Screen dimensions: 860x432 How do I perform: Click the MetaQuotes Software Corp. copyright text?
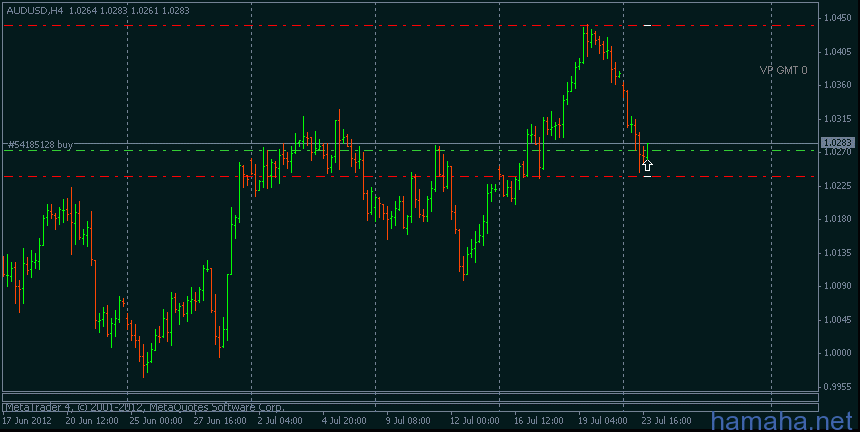coord(144,407)
